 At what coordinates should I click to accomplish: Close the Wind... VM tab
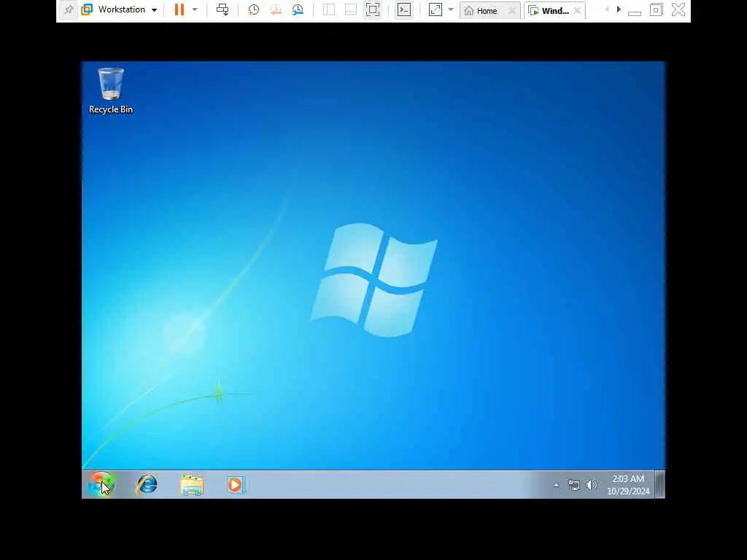(578, 10)
